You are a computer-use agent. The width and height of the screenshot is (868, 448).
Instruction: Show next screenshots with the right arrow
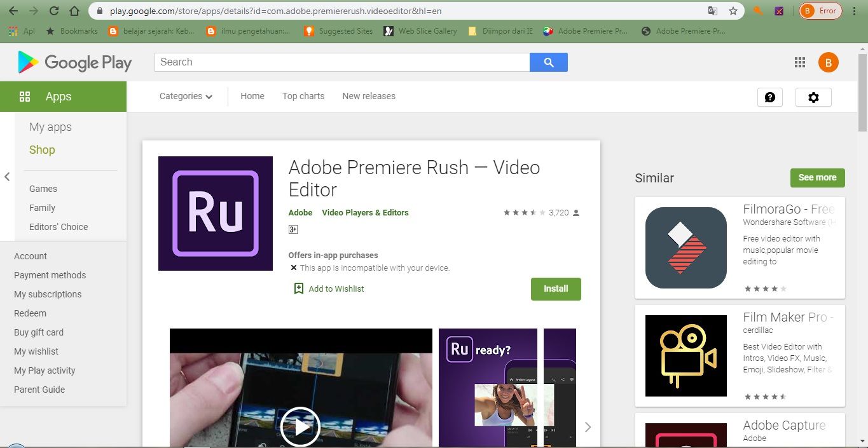[x=588, y=427]
